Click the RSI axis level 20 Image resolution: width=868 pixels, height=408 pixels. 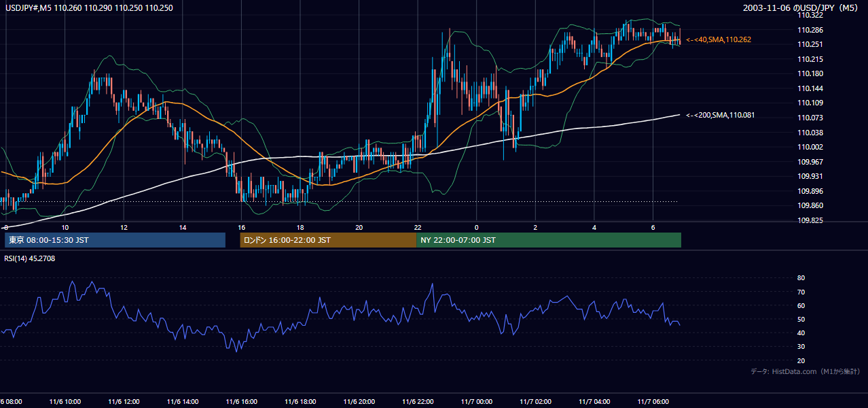tap(801, 360)
